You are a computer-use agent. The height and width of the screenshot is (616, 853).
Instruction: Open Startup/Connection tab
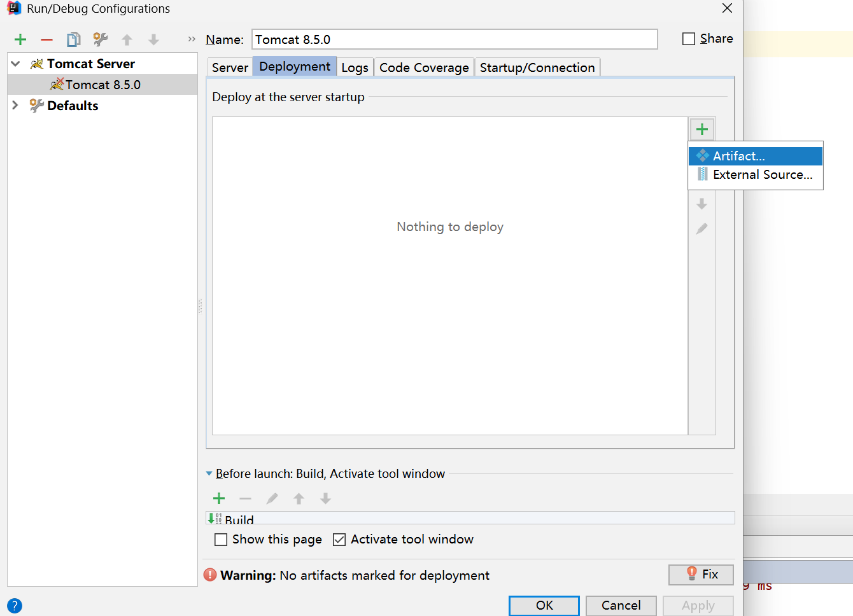coord(537,67)
